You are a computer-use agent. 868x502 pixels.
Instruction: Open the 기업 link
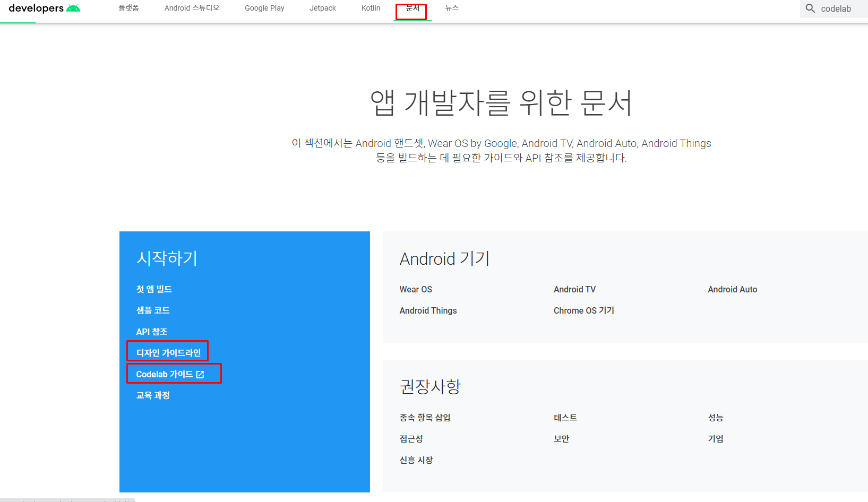coord(715,439)
